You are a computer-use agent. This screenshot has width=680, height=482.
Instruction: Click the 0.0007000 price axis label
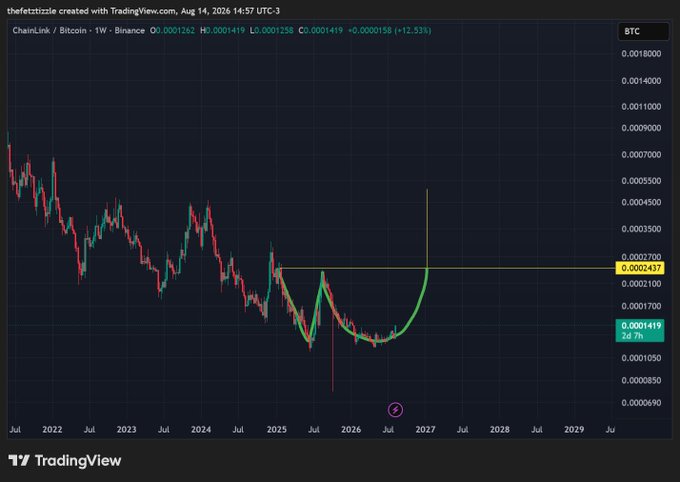coord(641,155)
